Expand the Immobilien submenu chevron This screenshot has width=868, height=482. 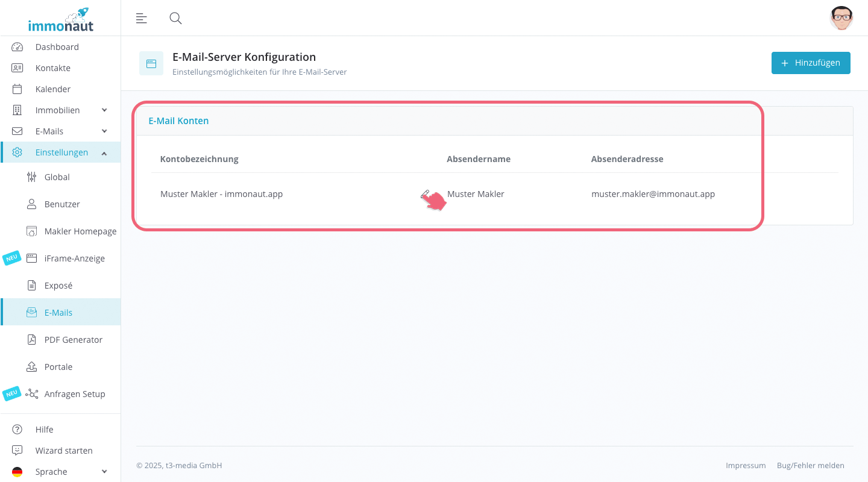coord(104,110)
